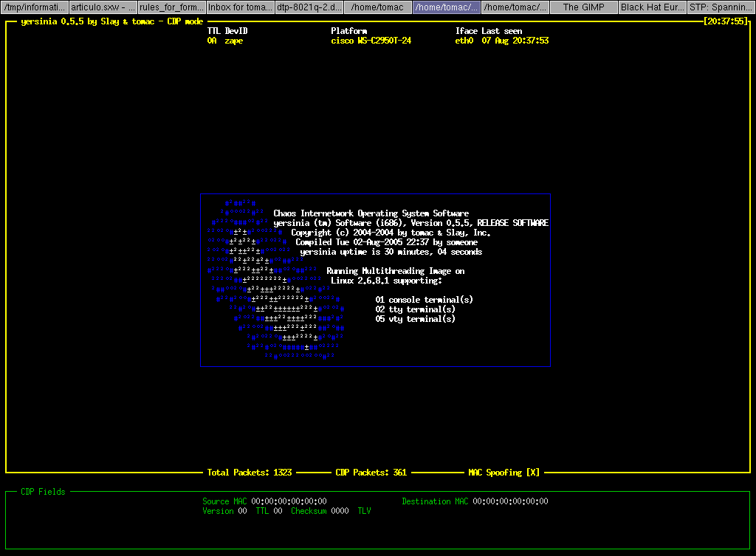The width and height of the screenshot is (756, 556).
Task: Toggle the MAC Spoofing [X] indicator
Action: (504, 473)
